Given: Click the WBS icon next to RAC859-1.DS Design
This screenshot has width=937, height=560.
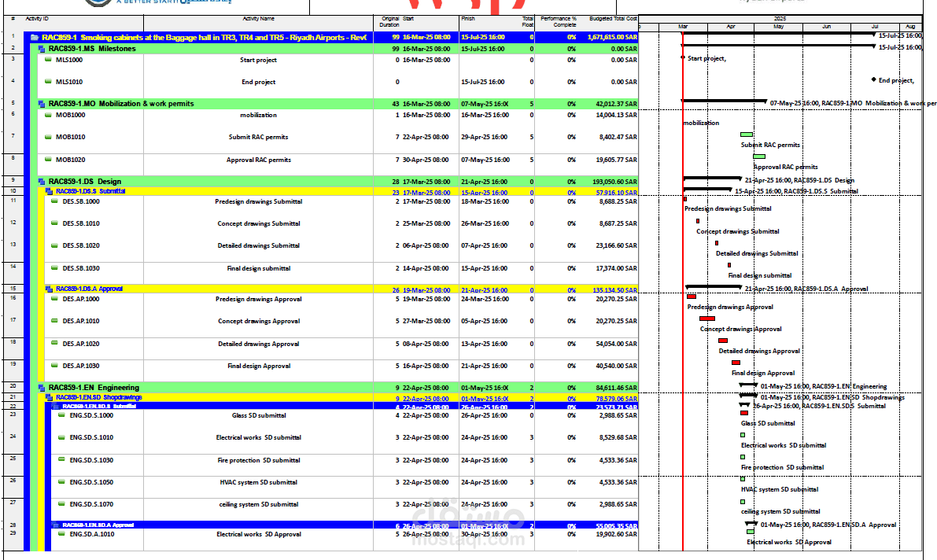Looking at the screenshot, I should pyautogui.click(x=42, y=181).
